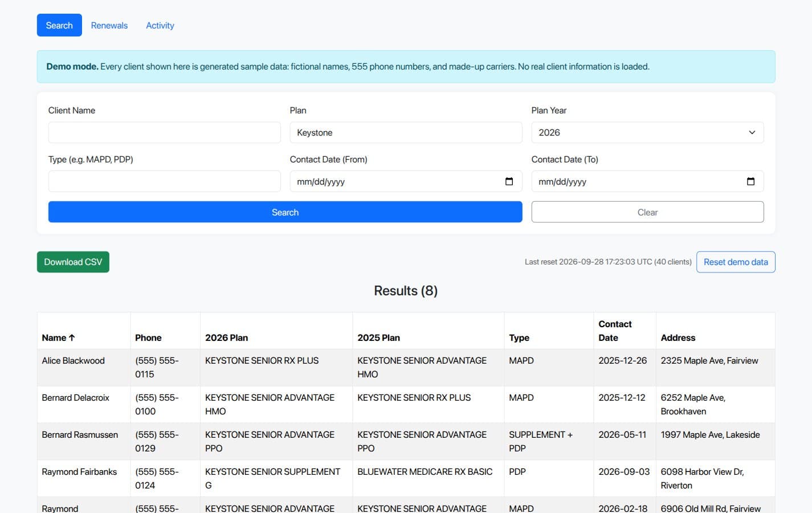Image resolution: width=812 pixels, height=513 pixels.
Task: Select the Bernard Rasmussen name cell
Action: 84,441
